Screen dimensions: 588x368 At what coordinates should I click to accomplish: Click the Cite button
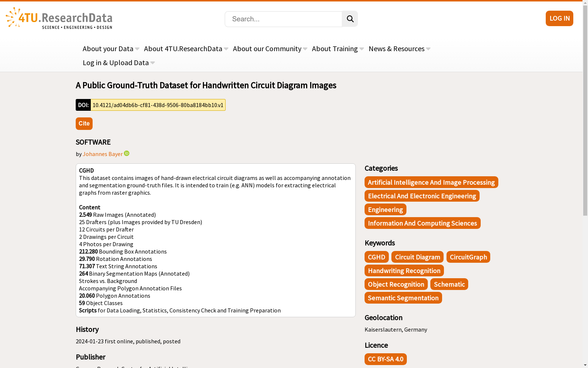coord(84,124)
